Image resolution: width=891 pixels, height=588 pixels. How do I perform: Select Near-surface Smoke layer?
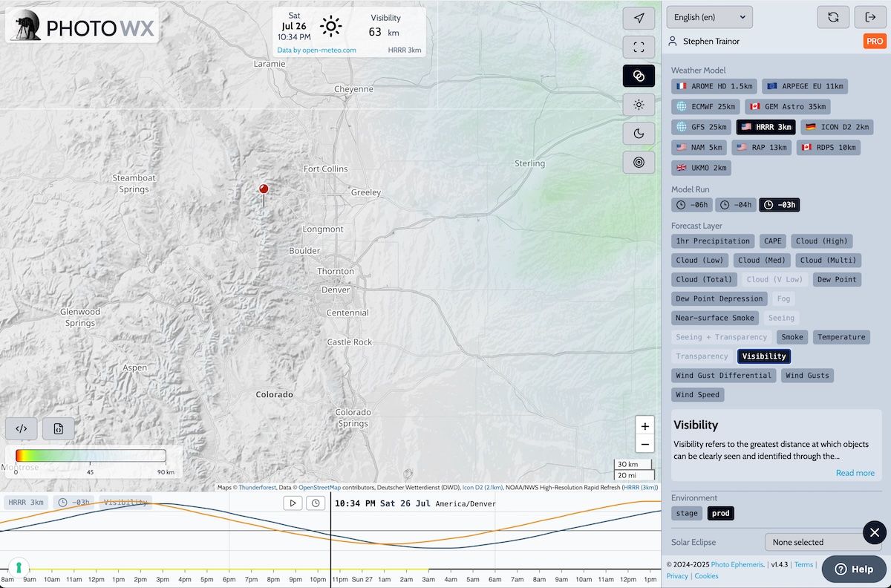pos(715,318)
